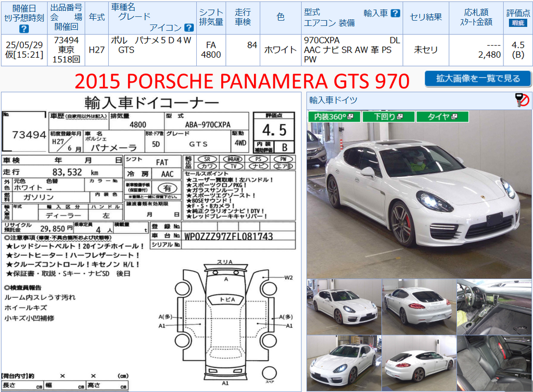Click the PW oval in equipment box
533x392 pixels.
click(x=283, y=159)
